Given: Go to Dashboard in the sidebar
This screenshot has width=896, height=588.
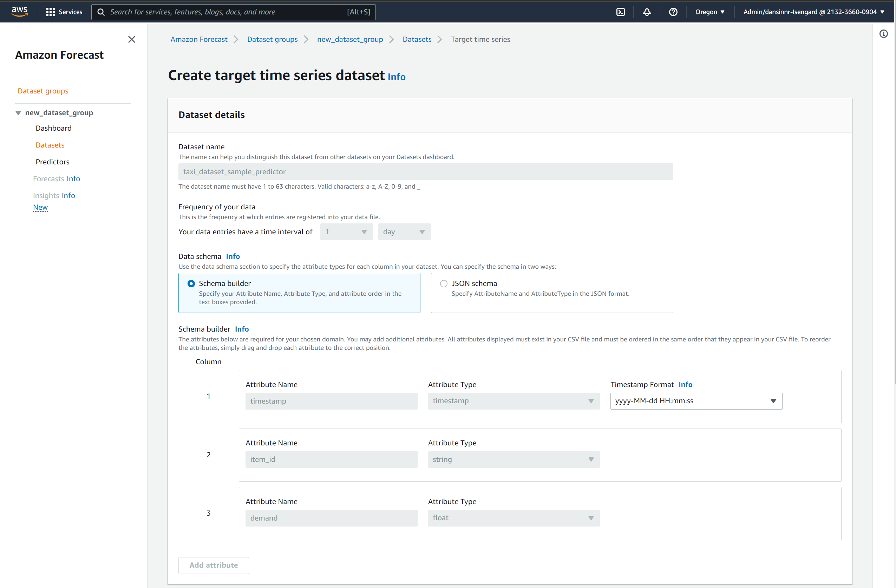Looking at the screenshot, I should point(53,128).
